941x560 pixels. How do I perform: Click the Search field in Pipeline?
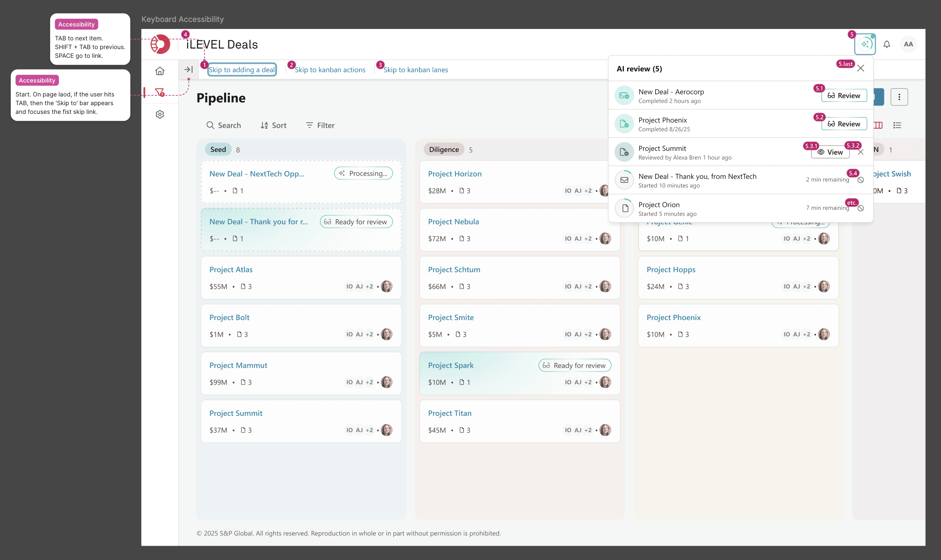[x=224, y=125]
